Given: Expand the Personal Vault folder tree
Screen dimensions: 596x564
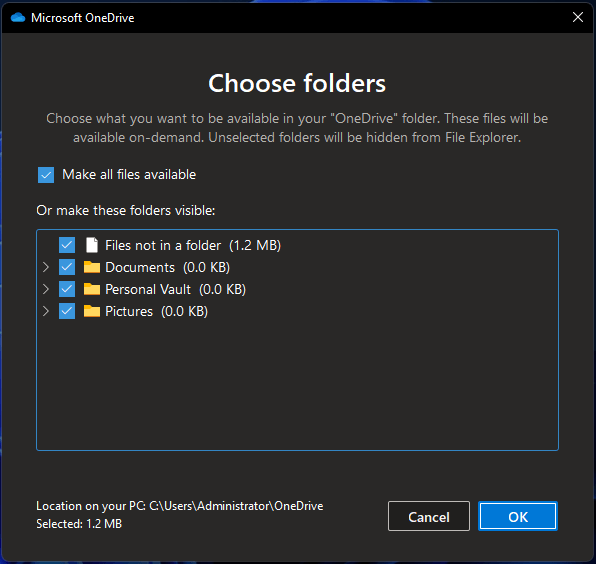Looking at the screenshot, I should click(46, 289).
